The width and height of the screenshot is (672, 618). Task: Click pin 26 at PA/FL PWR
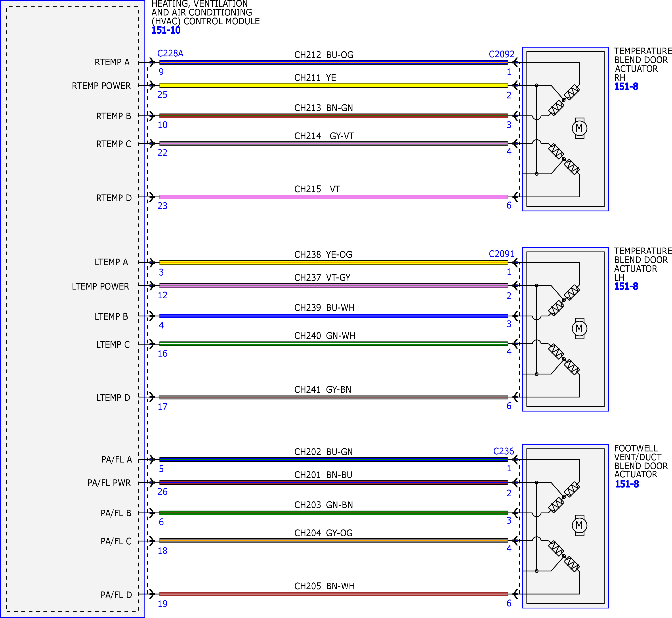[x=162, y=491]
